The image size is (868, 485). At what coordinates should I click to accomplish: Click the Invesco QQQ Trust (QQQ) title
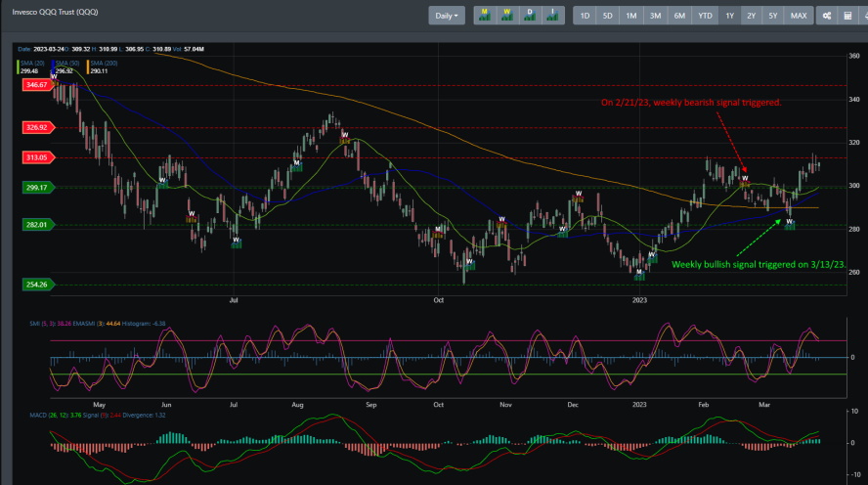point(56,12)
